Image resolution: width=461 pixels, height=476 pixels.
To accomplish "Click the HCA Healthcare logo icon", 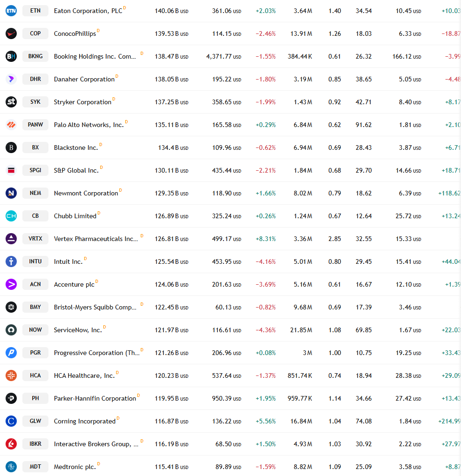I will (x=11, y=375).
